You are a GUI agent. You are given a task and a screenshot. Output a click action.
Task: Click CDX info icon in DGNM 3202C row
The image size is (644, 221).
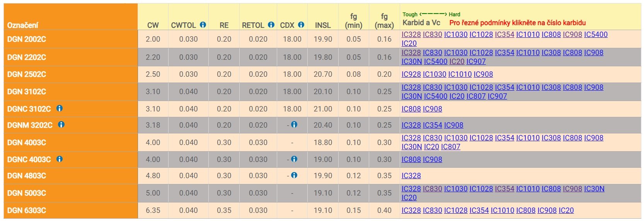tap(294, 125)
